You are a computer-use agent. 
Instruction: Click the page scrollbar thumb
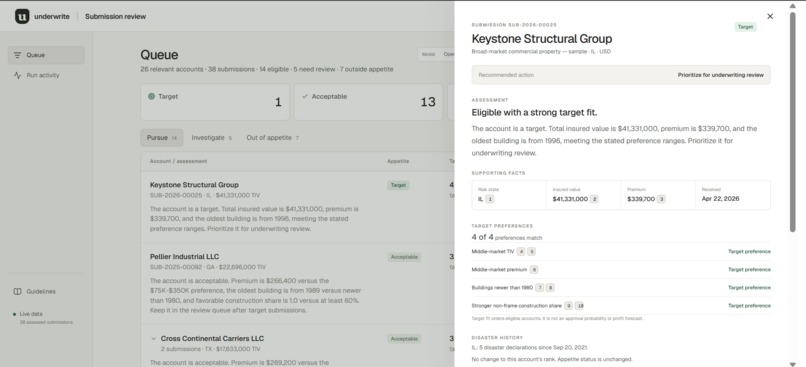point(792,121)
